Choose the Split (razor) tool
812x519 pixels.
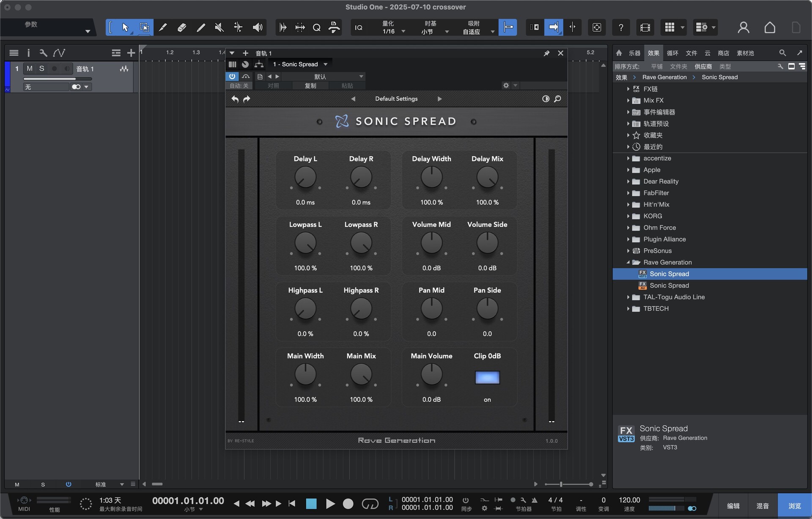point(162,27)
